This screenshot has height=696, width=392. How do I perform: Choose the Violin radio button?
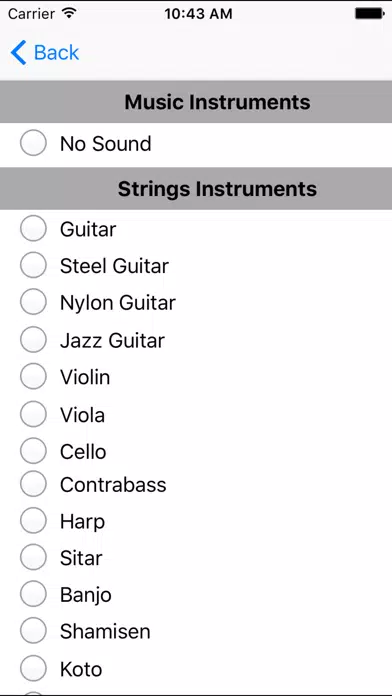coord(33,376)
